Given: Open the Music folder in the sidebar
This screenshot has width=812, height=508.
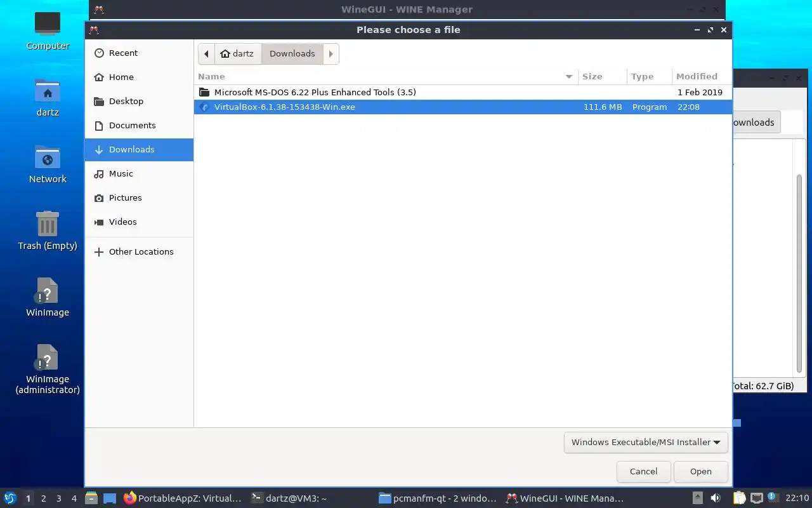Looking at the screenshot, I should (139, 174).
